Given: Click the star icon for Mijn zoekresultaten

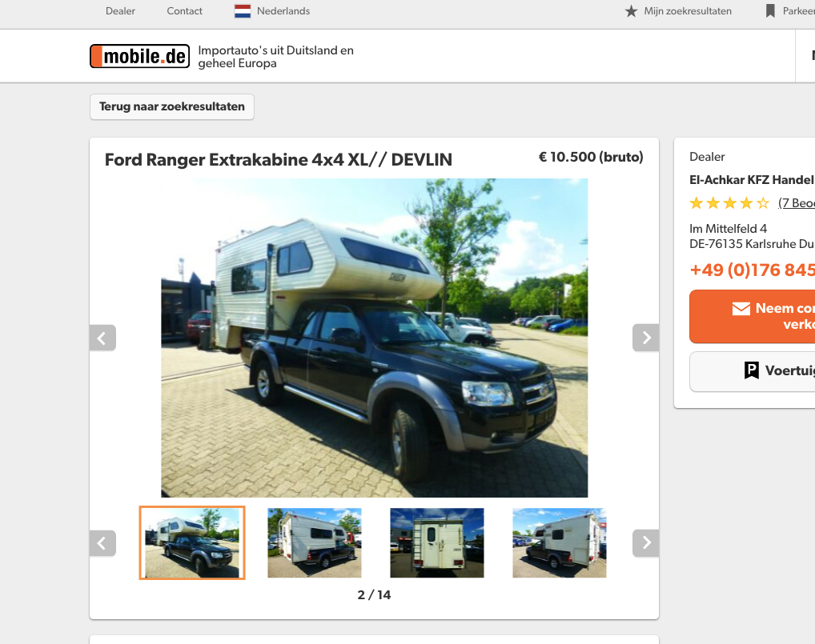Looking at the screenshot, I should pos(631,11).
